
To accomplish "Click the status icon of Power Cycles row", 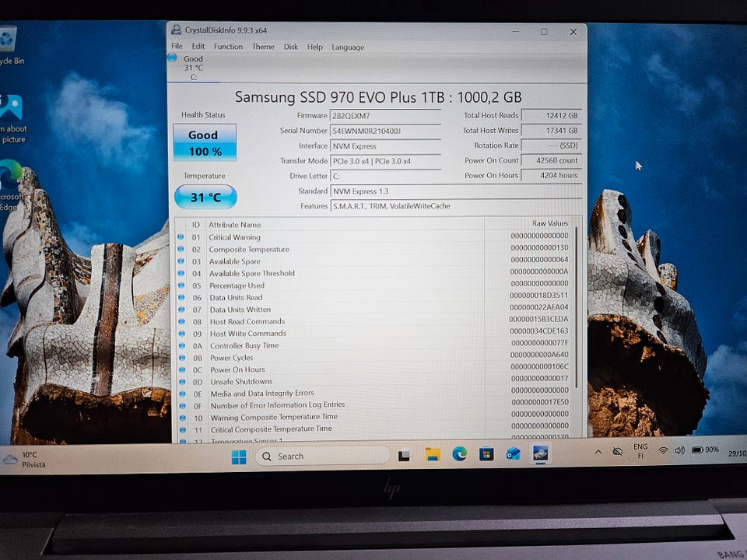I will point(181,358).
